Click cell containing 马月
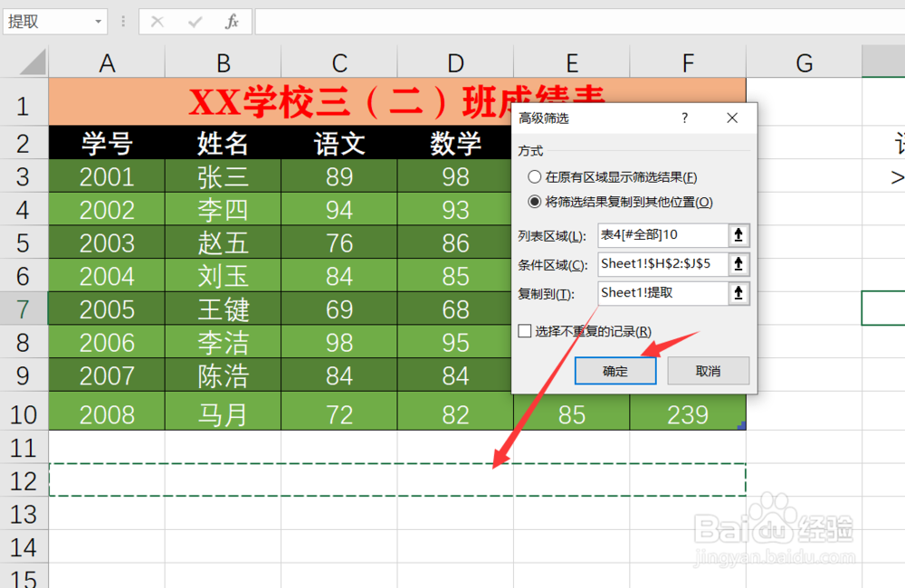This screenshot has width=905, height=588. tap(224, 413)
